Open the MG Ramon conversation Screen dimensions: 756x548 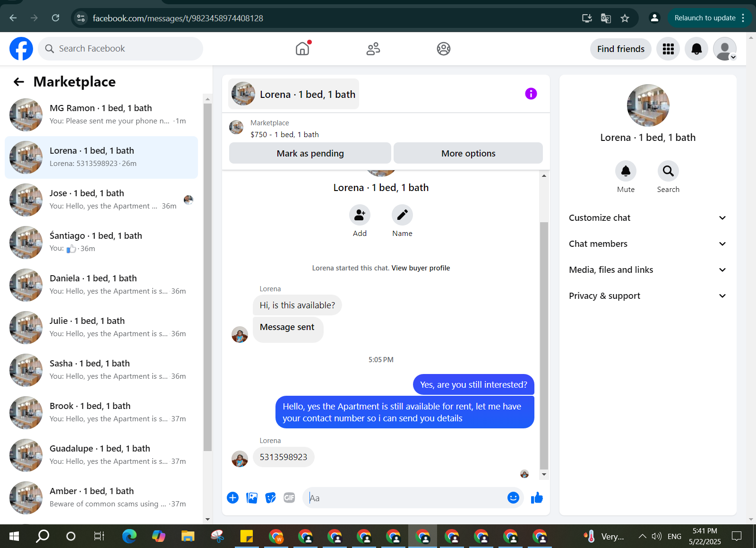101,115
